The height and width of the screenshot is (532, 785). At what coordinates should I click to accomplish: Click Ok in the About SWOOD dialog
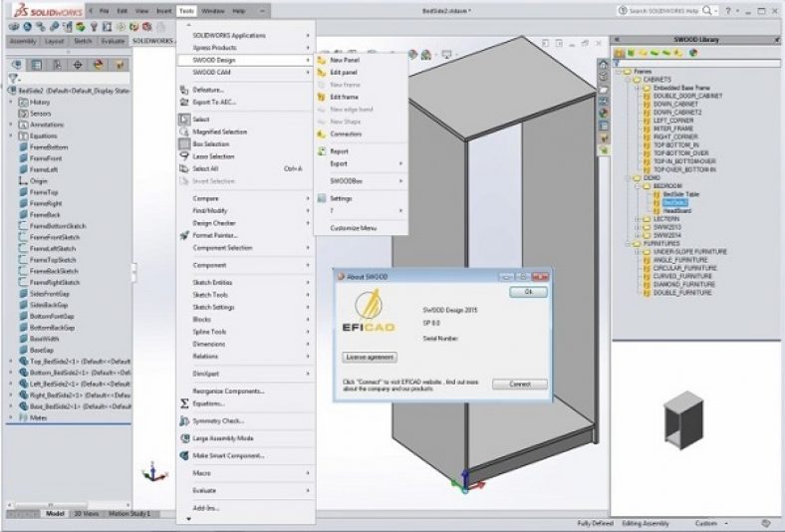point(528,292)
